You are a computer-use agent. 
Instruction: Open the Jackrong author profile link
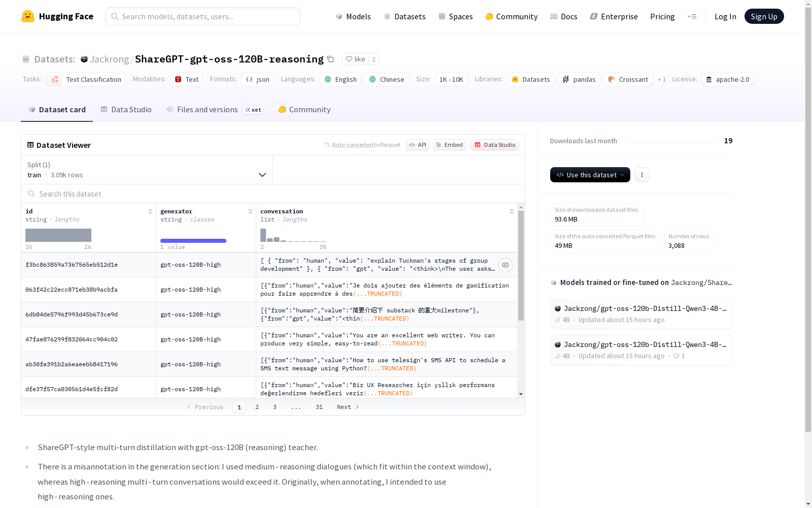click(x=110, y=59)
